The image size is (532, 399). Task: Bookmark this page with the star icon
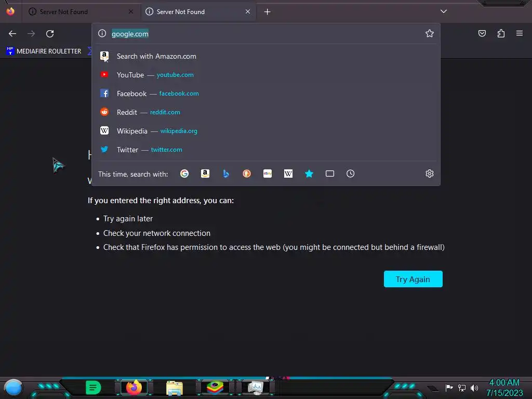(430, 33)
